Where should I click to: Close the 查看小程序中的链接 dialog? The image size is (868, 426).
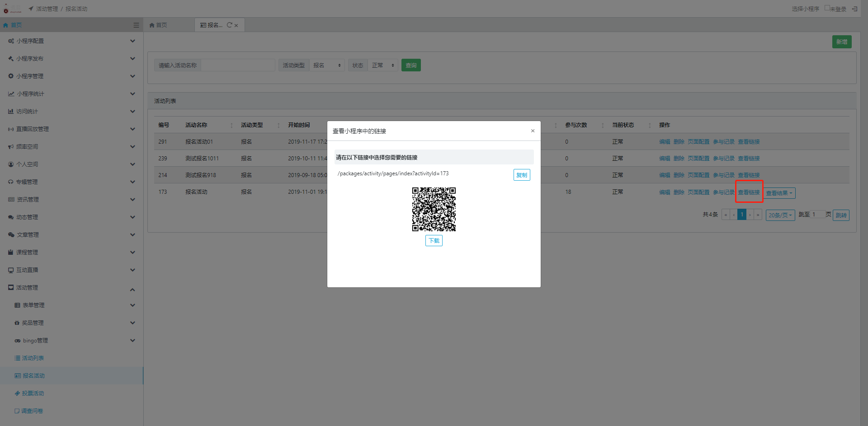point(533,131)
